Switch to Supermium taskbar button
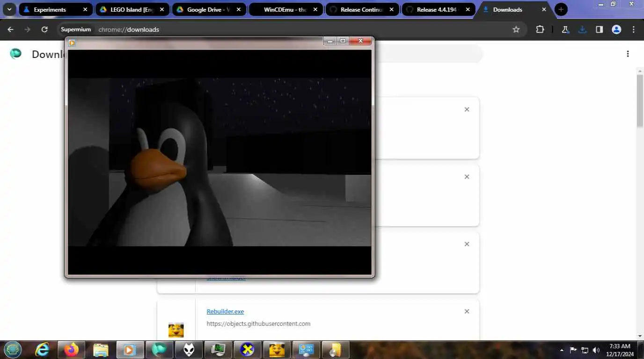The width and height of the screenshot is (644, 359). pos(159,350)
